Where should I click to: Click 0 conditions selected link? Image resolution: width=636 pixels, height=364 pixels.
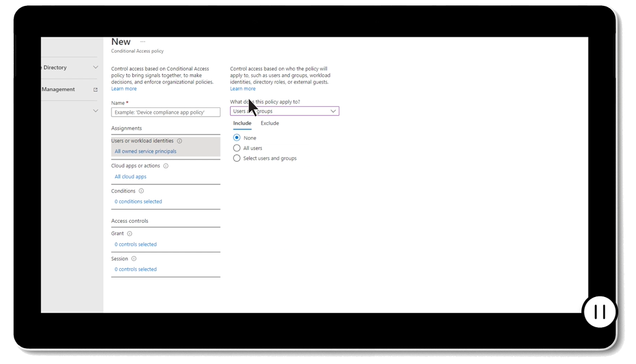pos(138,202)
